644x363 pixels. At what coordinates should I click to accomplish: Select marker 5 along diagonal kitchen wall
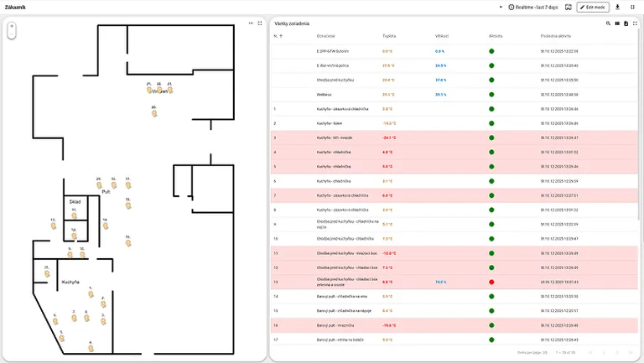(61, 338)
